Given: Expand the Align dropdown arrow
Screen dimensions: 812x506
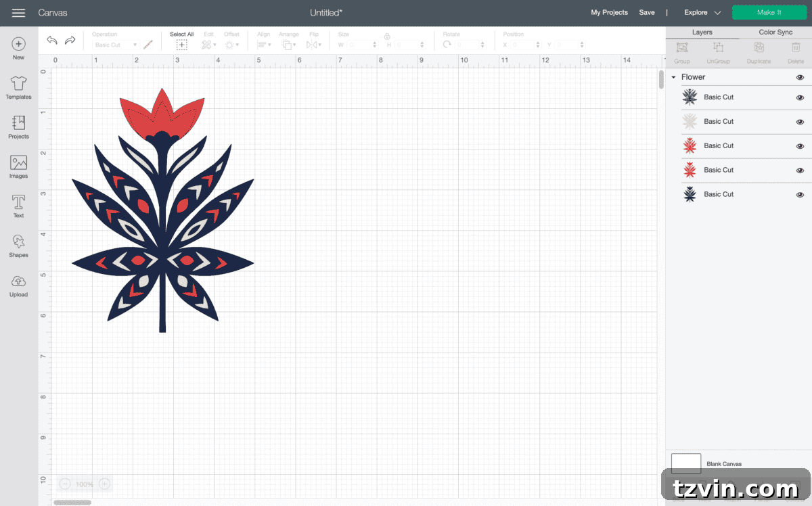Looking at the screenshot, I should click(269, 45).
